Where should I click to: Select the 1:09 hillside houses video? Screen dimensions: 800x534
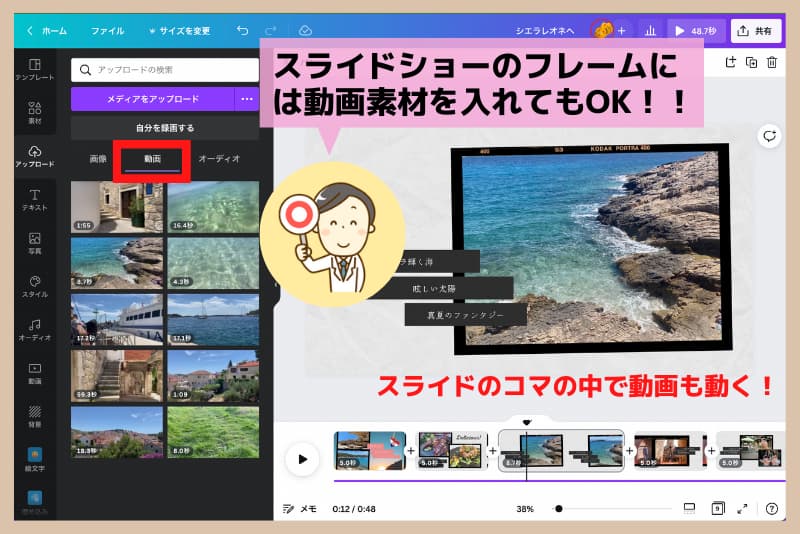coord(213,375)
